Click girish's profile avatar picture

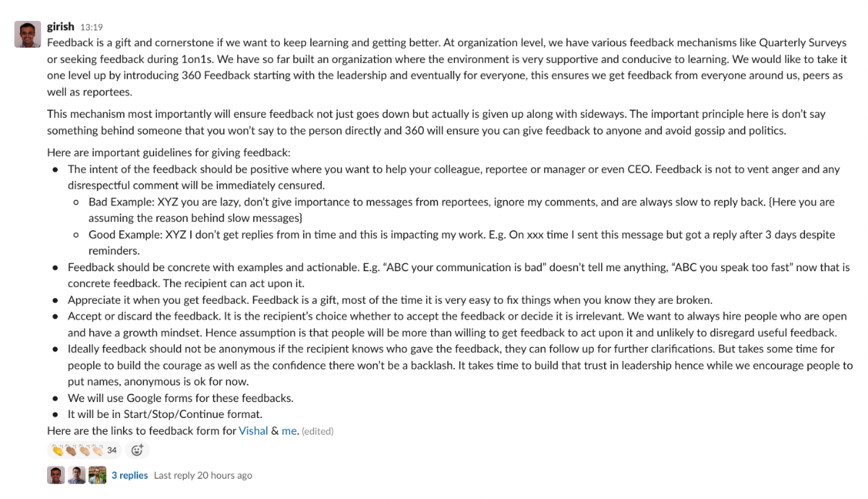click(x=27, y=34)
